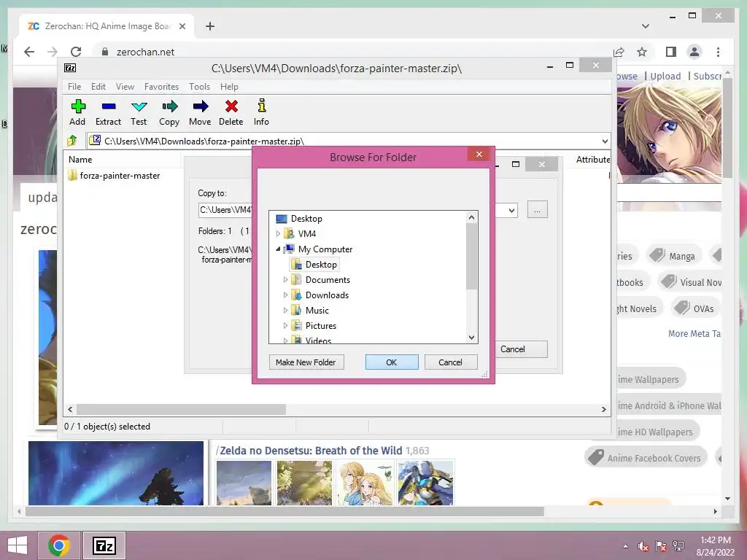Toggle the Chrome side panel icon

[x=671, y=52]
